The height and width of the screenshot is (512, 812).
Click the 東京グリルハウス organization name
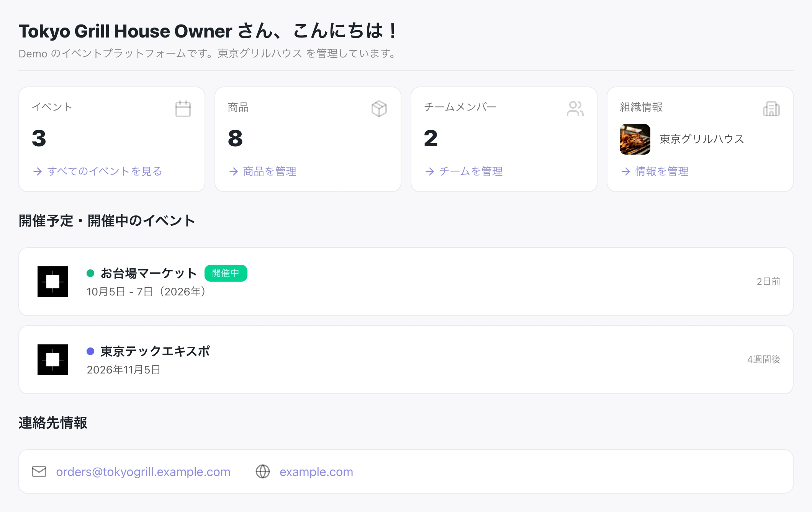point(702,139)
